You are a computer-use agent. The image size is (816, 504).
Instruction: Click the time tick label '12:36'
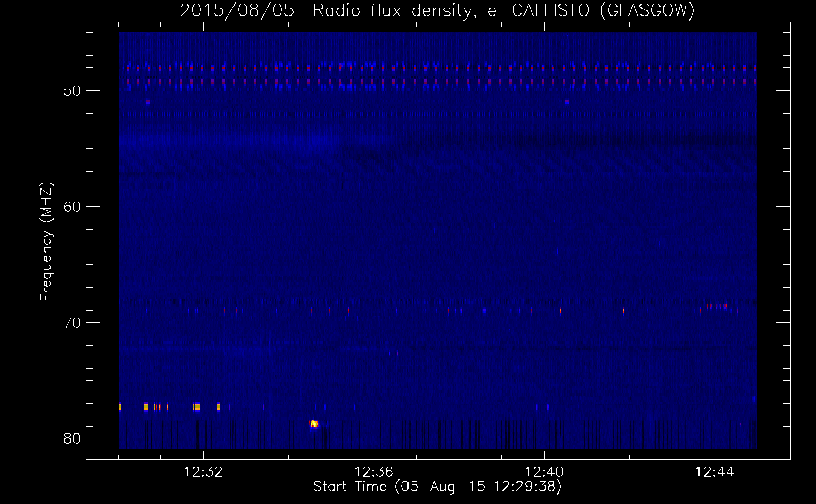(x=374, y=472)
